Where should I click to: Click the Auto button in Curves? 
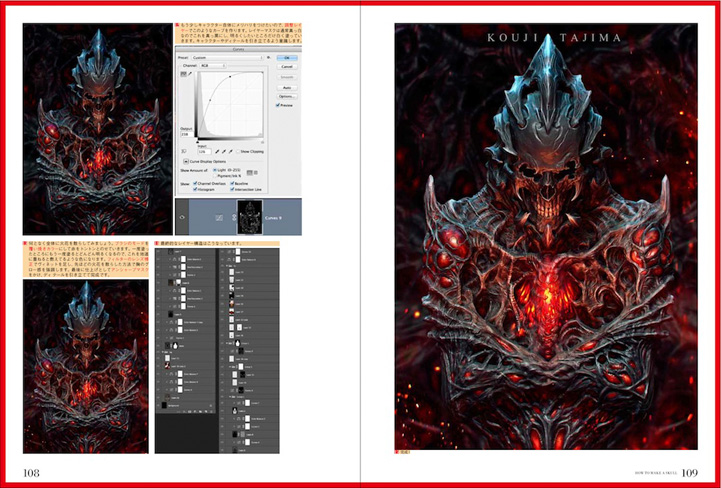coord(287,87)
